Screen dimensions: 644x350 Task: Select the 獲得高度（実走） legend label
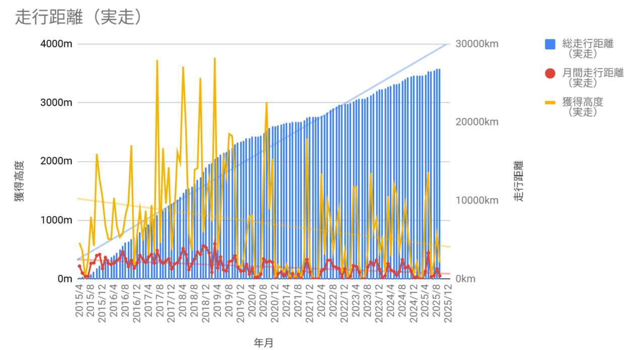click(582, 107)
